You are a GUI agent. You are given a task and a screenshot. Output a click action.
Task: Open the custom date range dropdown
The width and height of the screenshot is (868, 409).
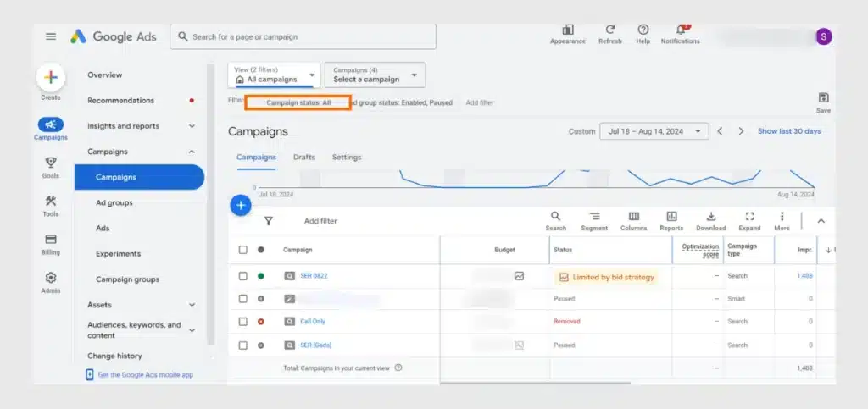(x=654, y=131)
